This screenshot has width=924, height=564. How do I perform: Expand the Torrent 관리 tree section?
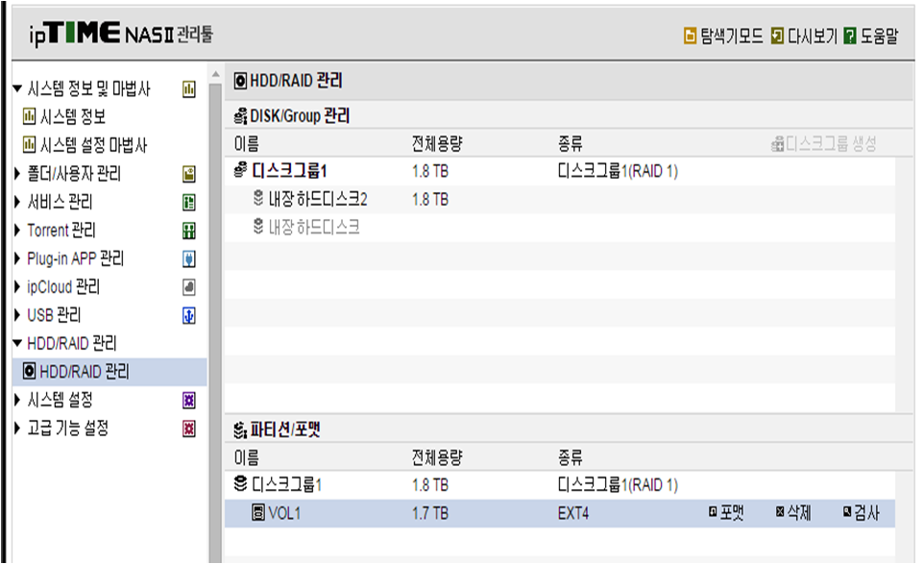coord(17,230)
